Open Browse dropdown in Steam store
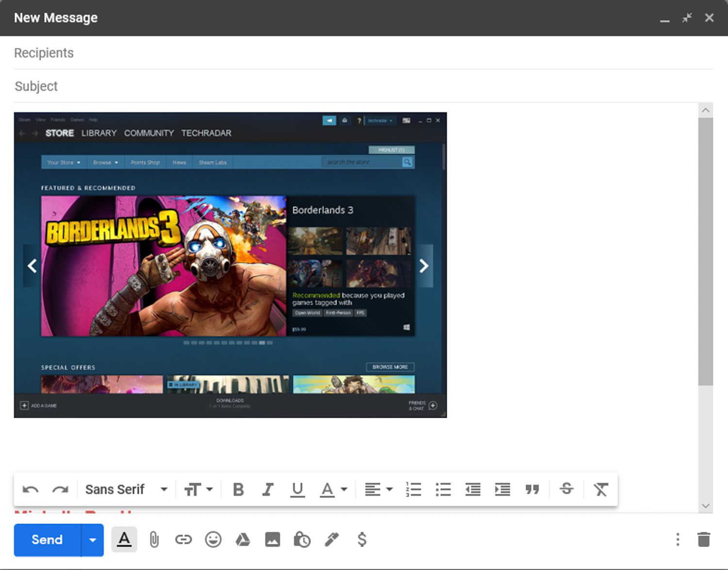 coord(106,163)
